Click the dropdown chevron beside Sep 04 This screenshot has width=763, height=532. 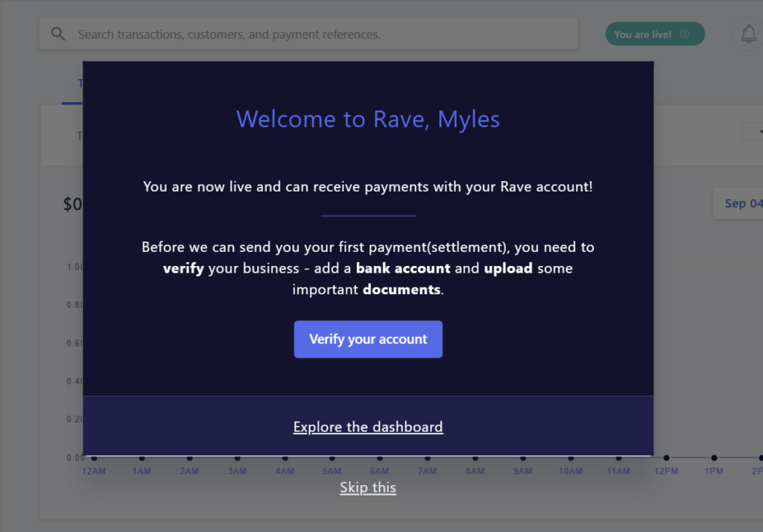point(757,132)
